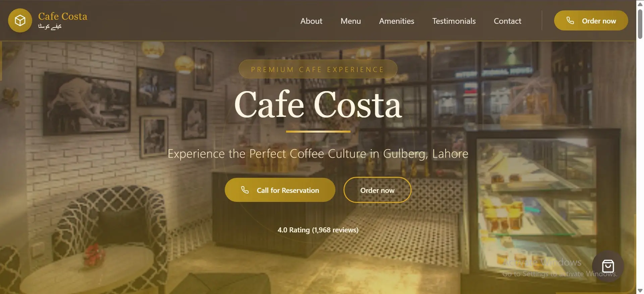The height and width of the screenshot is (294, 644).
Task: Click the Cafe Costa brand name in the header
Action: pyautogui.click(x=63, y=16)
